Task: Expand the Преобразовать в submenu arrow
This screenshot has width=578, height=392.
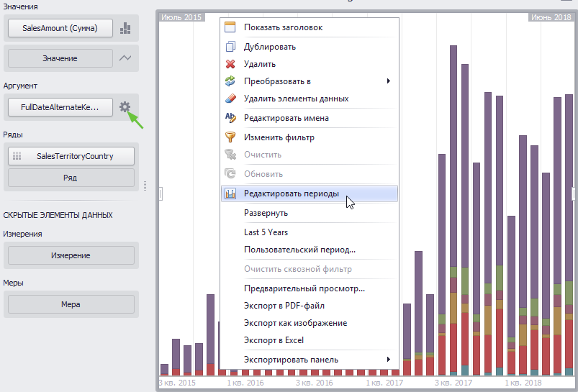Action: pos(388,81)
